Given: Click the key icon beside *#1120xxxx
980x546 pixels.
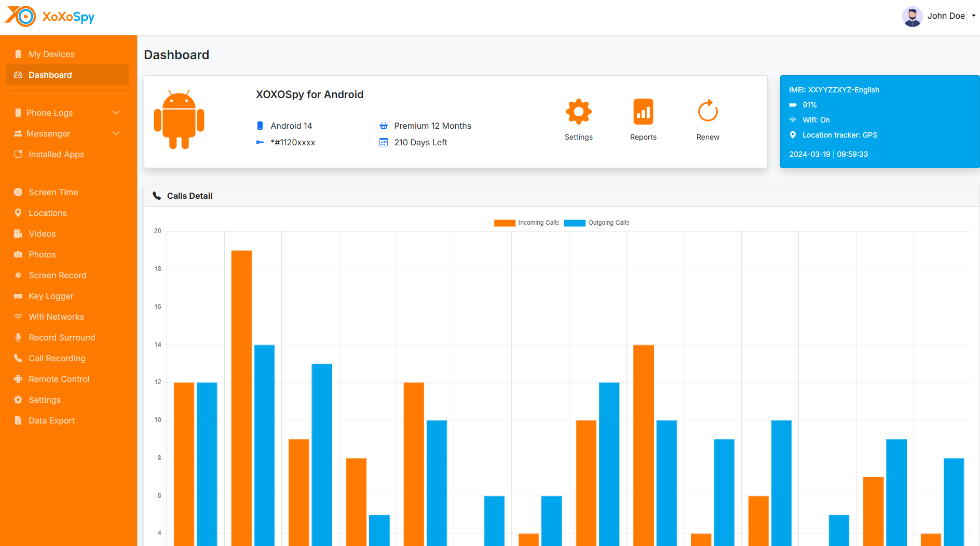Looking at the screenshot, I should [x=260, y=142].
